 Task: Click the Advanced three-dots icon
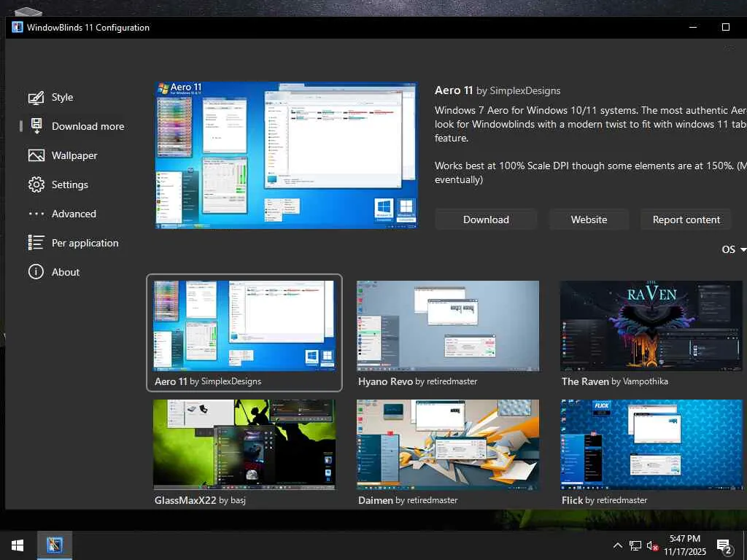(36, 214)
